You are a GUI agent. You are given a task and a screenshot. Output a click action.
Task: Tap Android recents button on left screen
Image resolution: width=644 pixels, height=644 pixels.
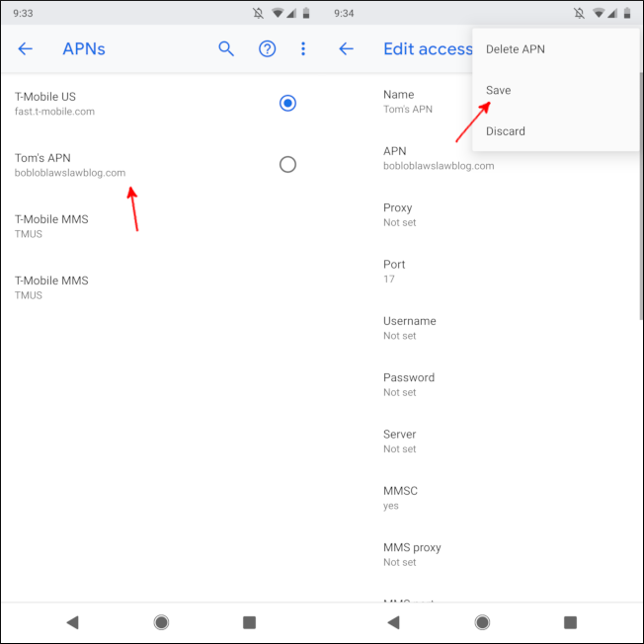[x=249, y=622]
